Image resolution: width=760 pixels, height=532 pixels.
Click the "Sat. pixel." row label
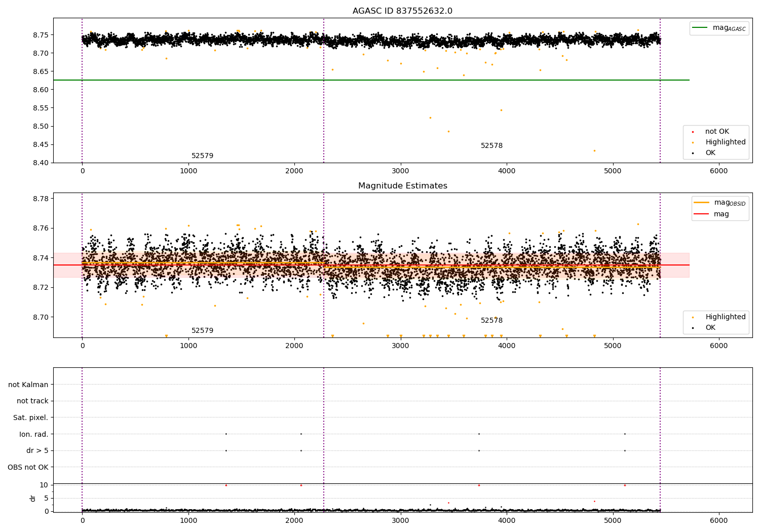point(31,418)
